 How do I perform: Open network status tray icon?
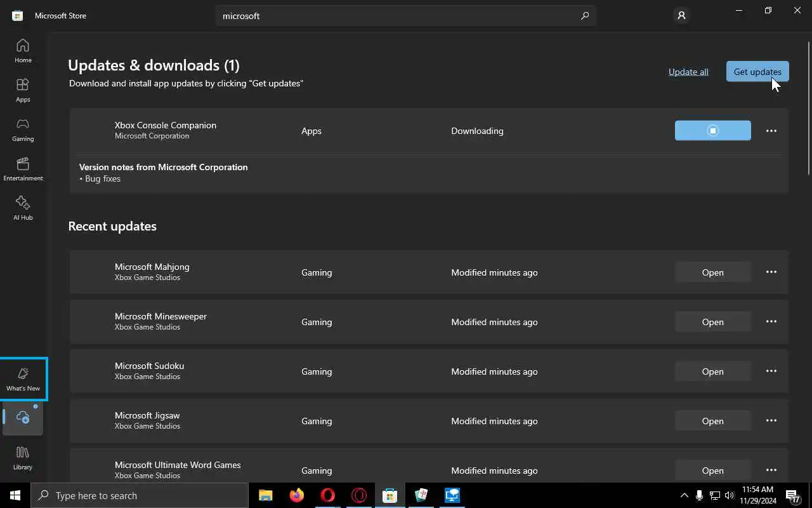(x=715, y=495)
